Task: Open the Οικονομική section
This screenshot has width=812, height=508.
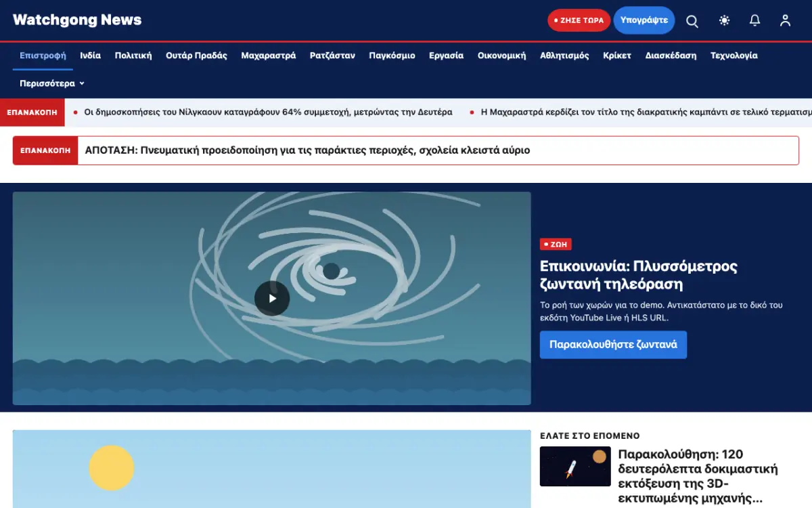Action: [501, 56]
